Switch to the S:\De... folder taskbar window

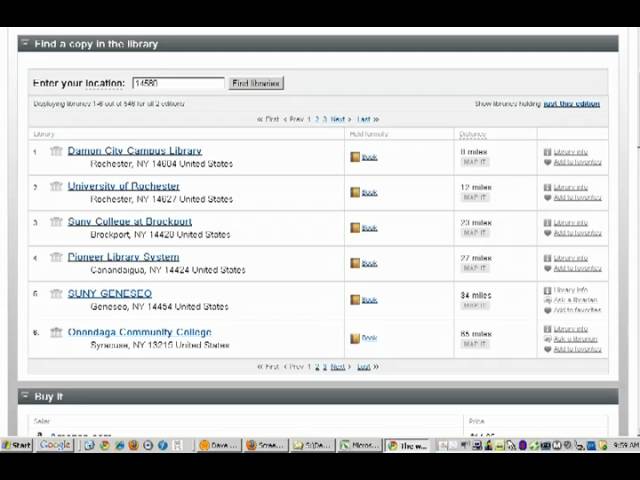312,445
